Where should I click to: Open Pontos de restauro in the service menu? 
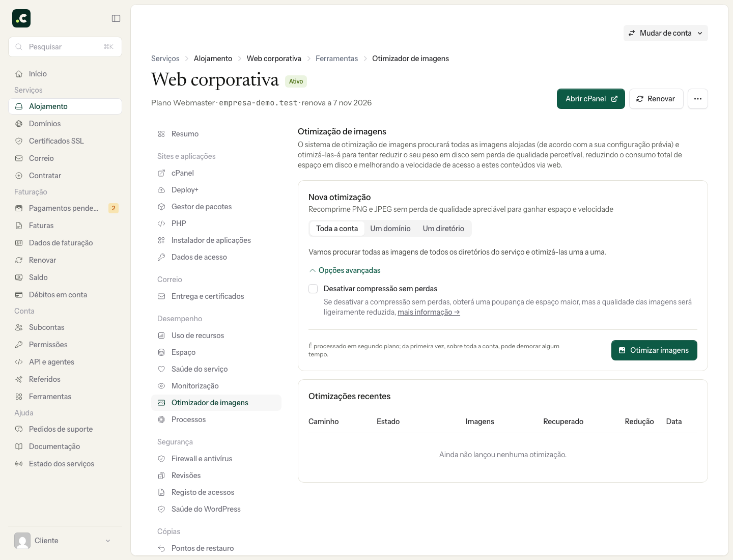pos(216,548)
